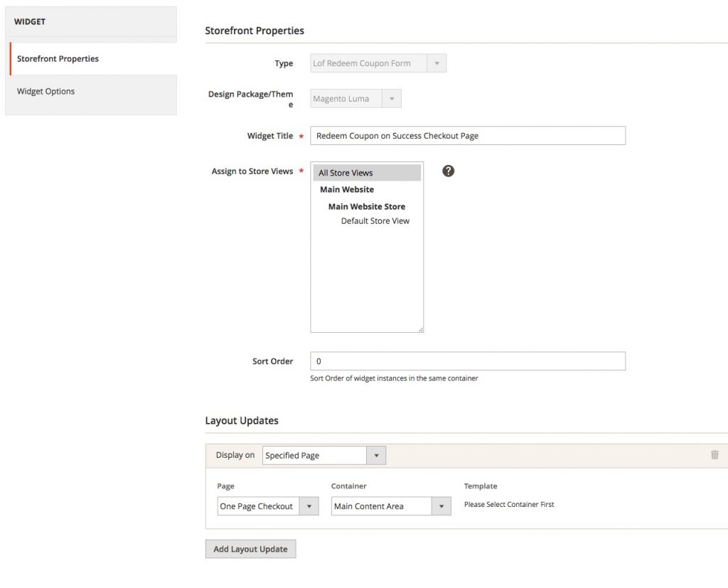Click the Please Select Container First text

pyautogui.click(x=509, y=504)
